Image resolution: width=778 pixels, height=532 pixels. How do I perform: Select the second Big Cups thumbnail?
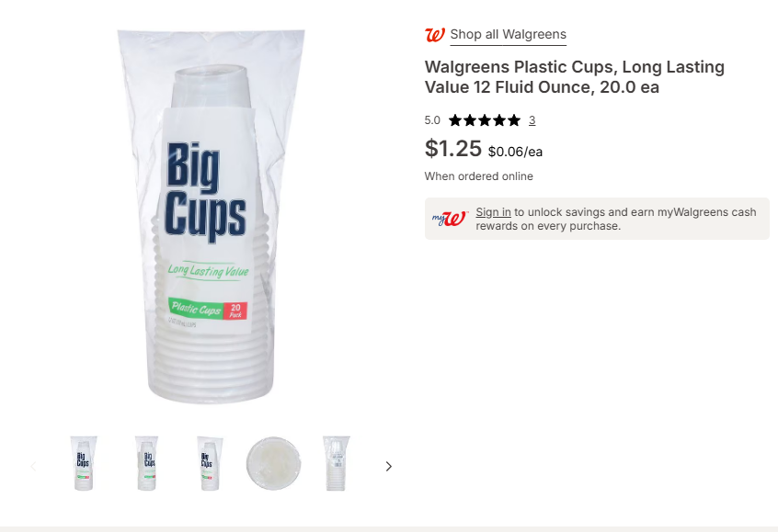tap(147, 464)
